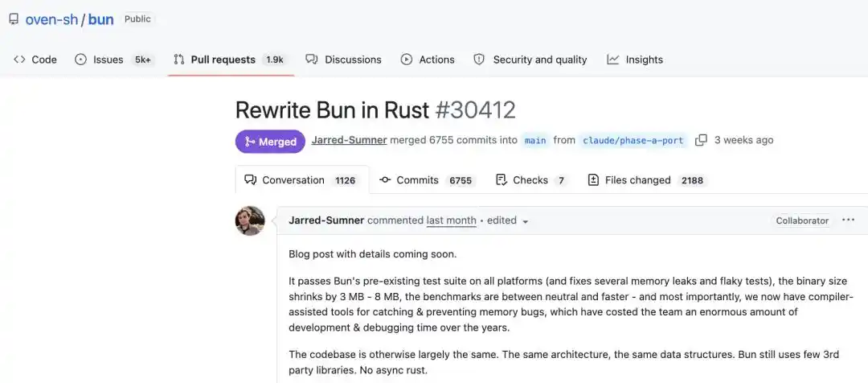
Task: Open the Issues tab
Action: (113, 60)
